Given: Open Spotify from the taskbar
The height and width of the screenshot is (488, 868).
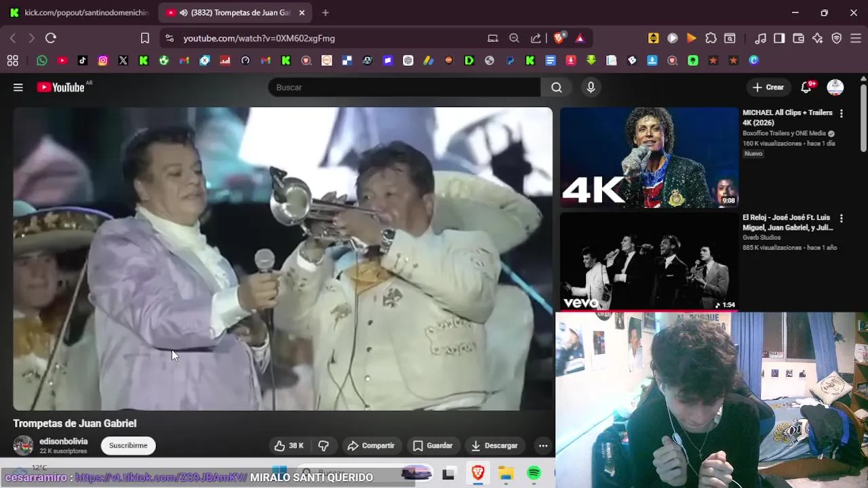Looking at the screenshot, I should tap(534, 473).
